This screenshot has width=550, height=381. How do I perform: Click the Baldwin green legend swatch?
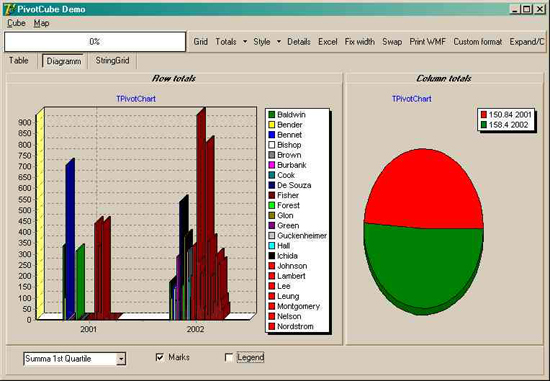(x=271, y=115)
